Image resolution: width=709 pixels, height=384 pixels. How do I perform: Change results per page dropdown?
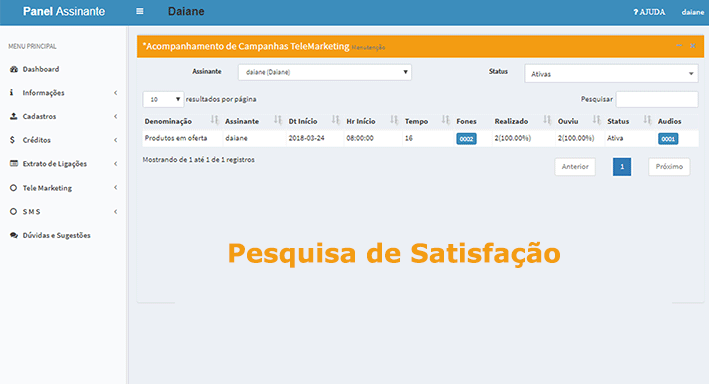pyautogui.click(x=163, y=99)
